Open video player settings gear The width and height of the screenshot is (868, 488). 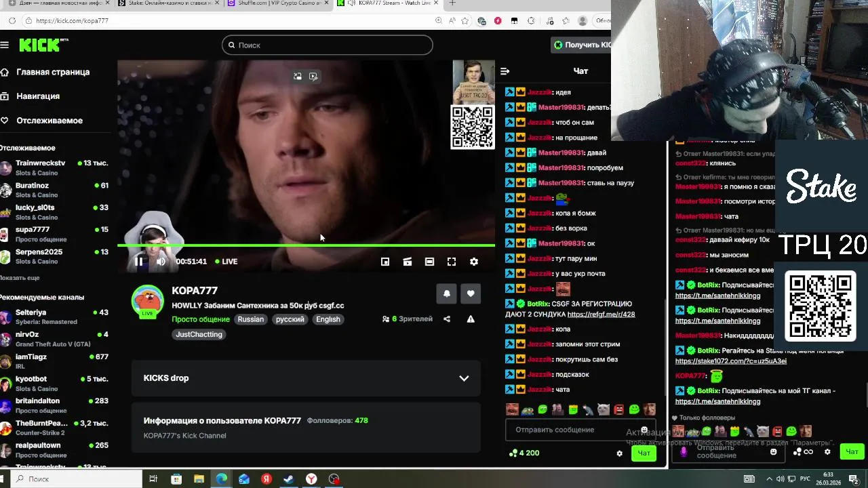474,262
